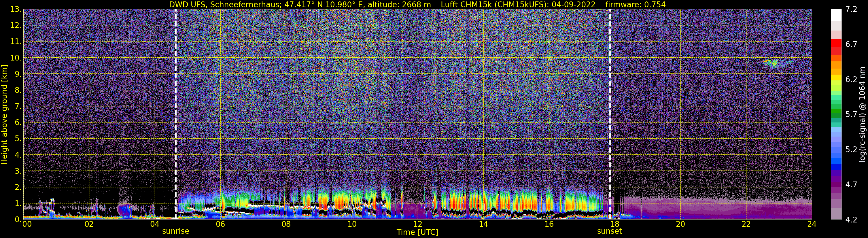Viewport: 868px width, 238px height.
Task: Click the time tick label '10'
Action: 352,224
